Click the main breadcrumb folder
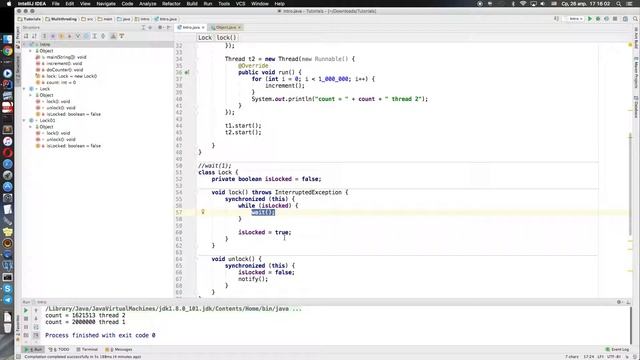 tap(105, 19)
